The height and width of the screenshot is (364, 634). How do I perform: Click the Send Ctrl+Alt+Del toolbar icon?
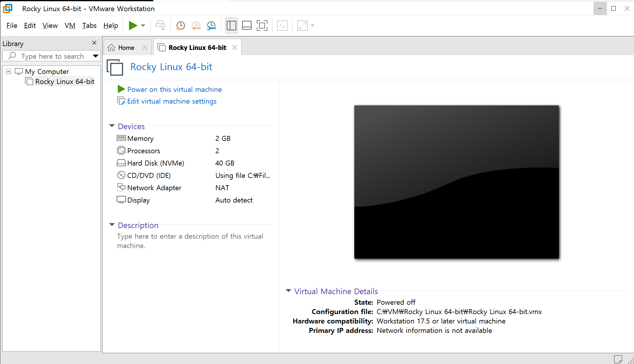[160, 26]
